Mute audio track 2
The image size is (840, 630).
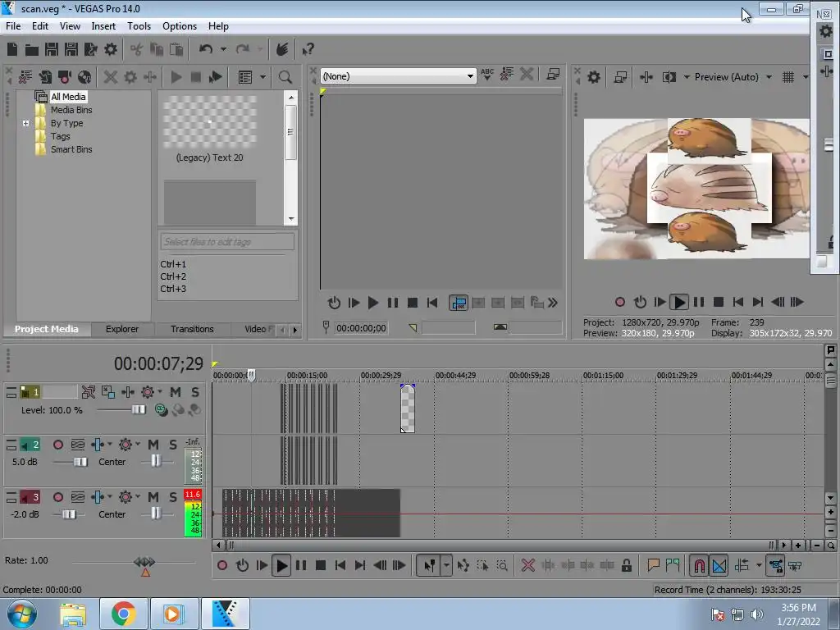coord(153,445)
